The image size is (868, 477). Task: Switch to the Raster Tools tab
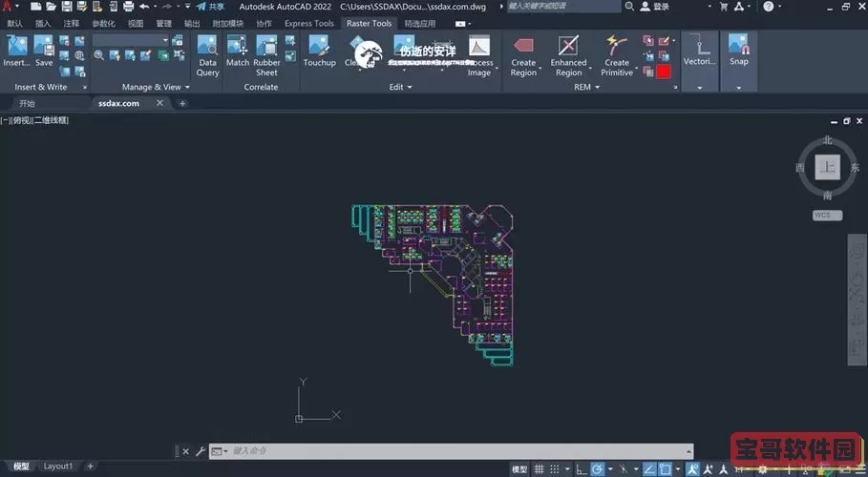[369, 23]
